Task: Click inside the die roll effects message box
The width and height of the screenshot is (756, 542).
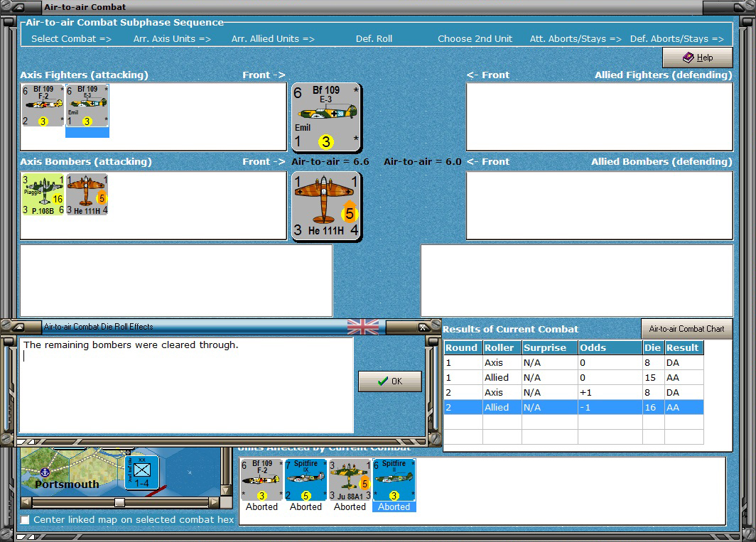Action: [186, 385]
